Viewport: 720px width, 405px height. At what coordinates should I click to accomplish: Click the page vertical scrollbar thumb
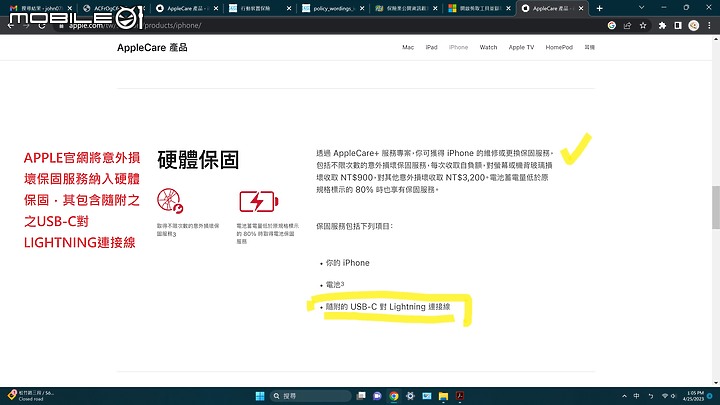(x=715, y=207)
